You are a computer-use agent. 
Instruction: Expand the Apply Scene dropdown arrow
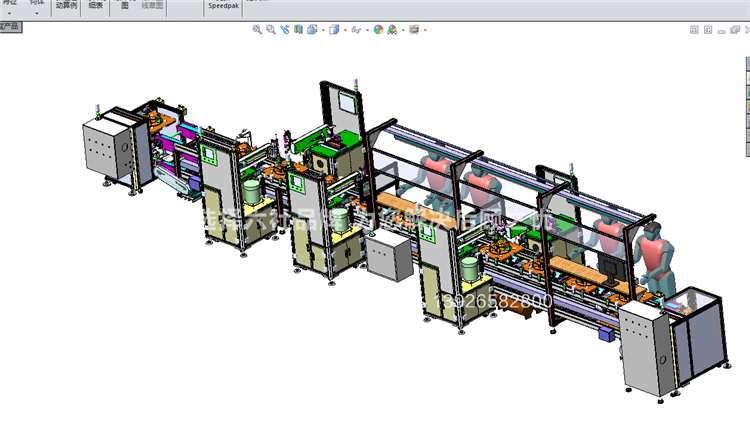403,30
